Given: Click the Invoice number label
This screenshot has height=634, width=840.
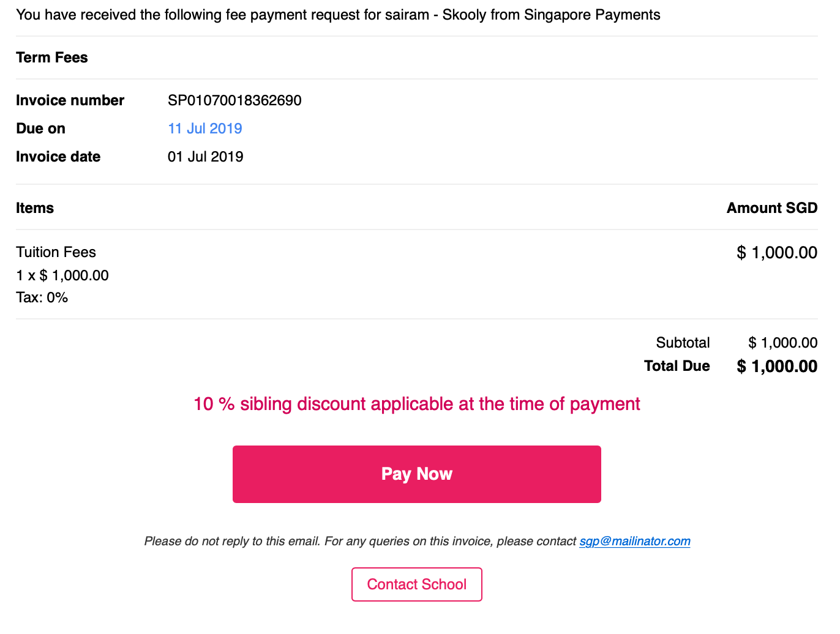Looking at the screenshot, I should (70, 100).
